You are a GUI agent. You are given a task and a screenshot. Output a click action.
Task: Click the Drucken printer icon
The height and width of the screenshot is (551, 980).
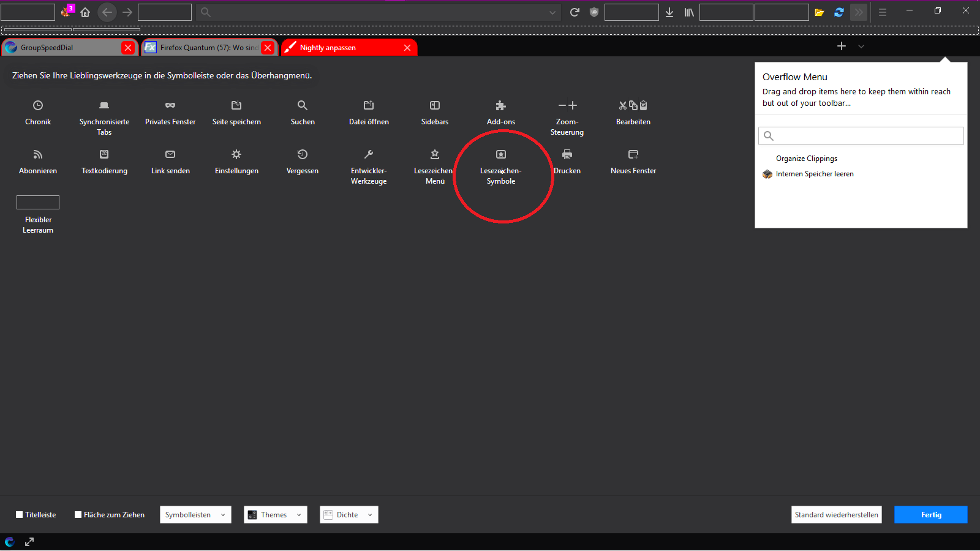click(x=567, y=154)
